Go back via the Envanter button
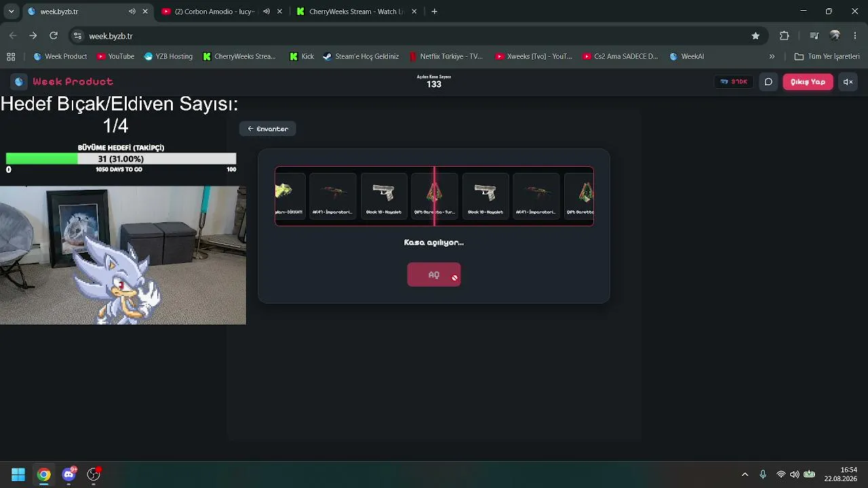868x488 pixels. click(267, 129)
